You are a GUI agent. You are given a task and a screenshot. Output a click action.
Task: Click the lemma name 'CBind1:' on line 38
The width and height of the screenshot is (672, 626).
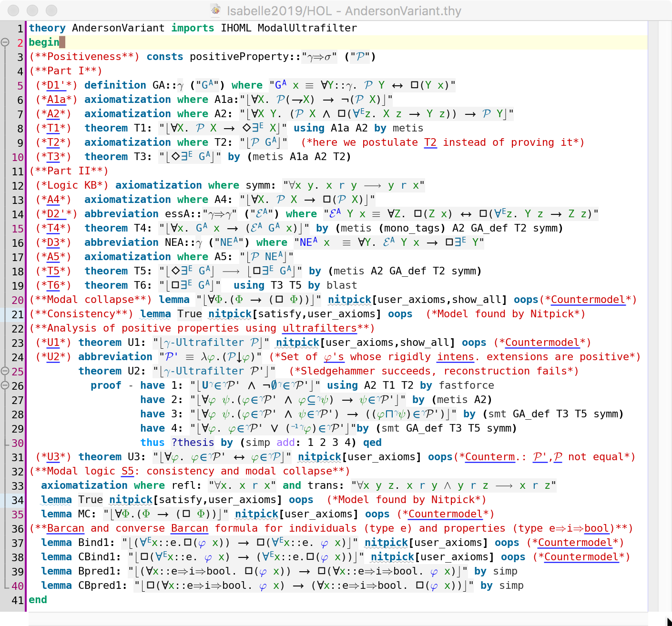point(100,557)
